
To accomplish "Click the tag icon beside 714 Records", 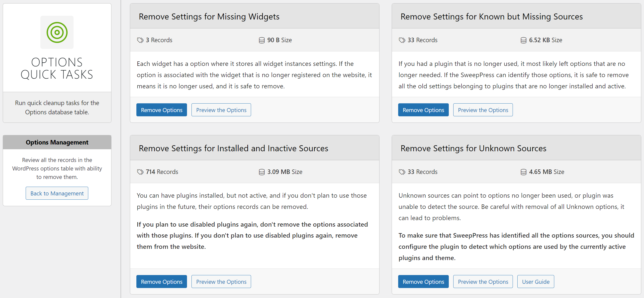I will click(x=140, y=172).
